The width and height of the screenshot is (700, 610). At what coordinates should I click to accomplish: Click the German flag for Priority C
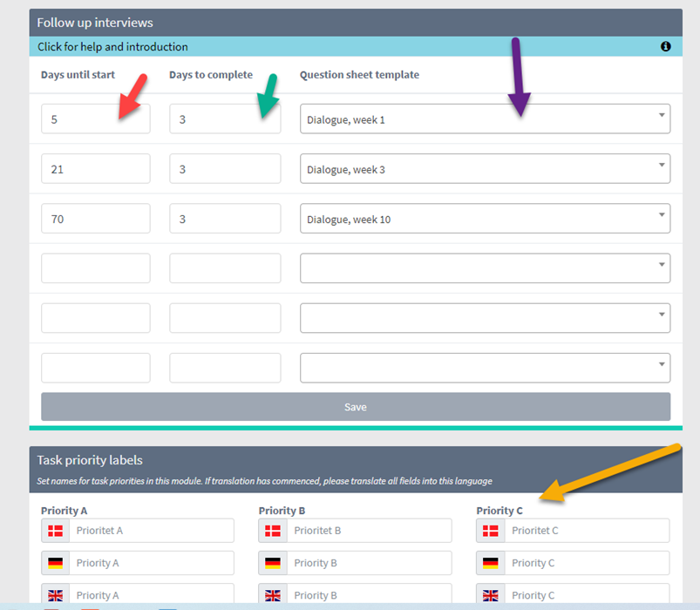pyautogui.click(x=490, y=562)
